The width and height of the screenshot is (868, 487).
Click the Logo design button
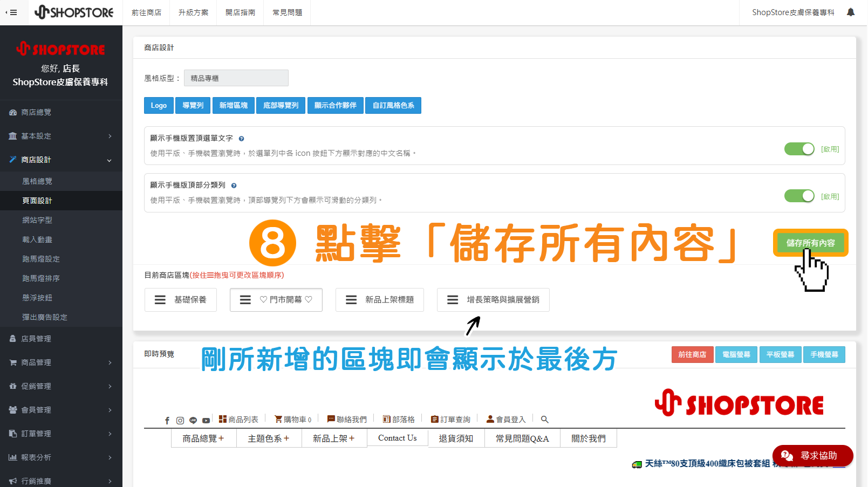click(x=159, y=105)
